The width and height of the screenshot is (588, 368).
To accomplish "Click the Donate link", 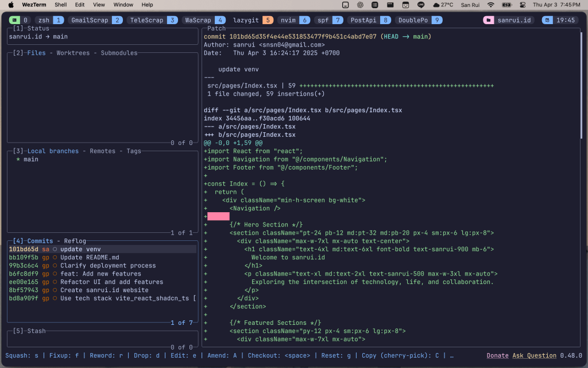I will tap(497, 355).
